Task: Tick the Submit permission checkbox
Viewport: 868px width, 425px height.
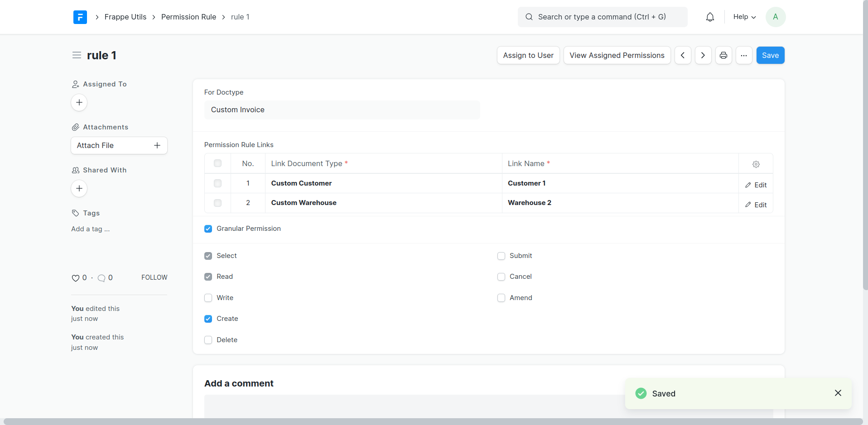Action: [x=501, y=256]
